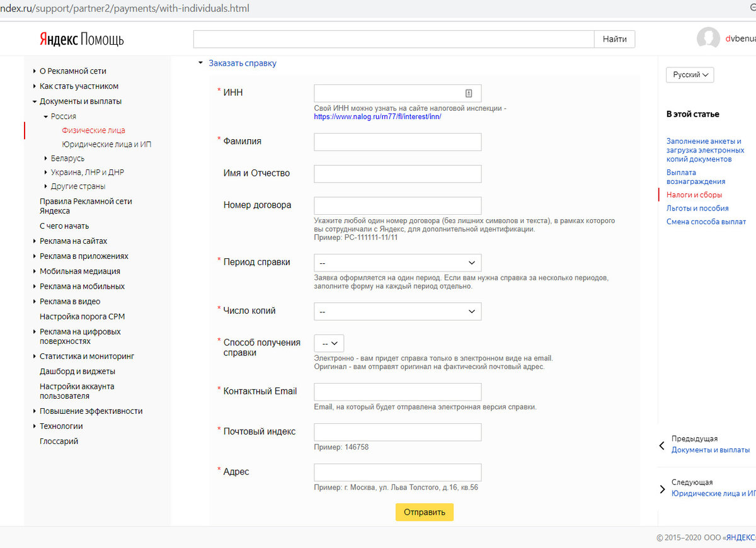The image size is (756, 548).
Task: Jump to Льготы и пособия link
Action: tap(697, 208)
